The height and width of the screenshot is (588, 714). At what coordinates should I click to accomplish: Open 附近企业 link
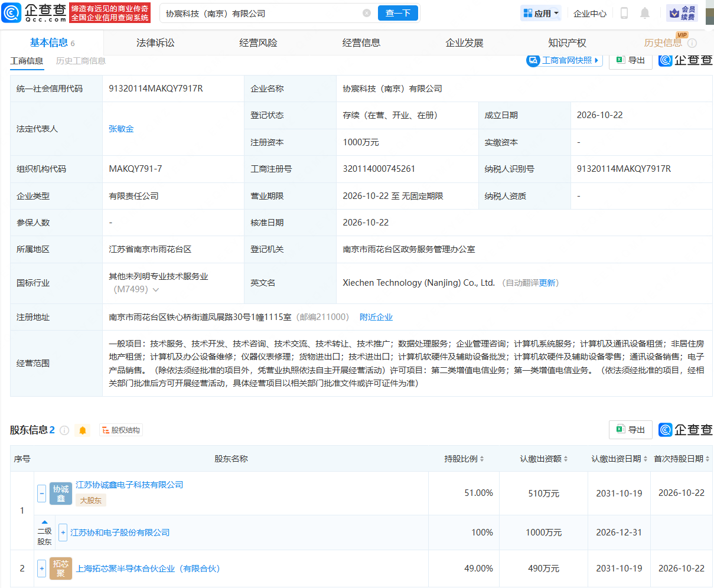coord(376,317)
